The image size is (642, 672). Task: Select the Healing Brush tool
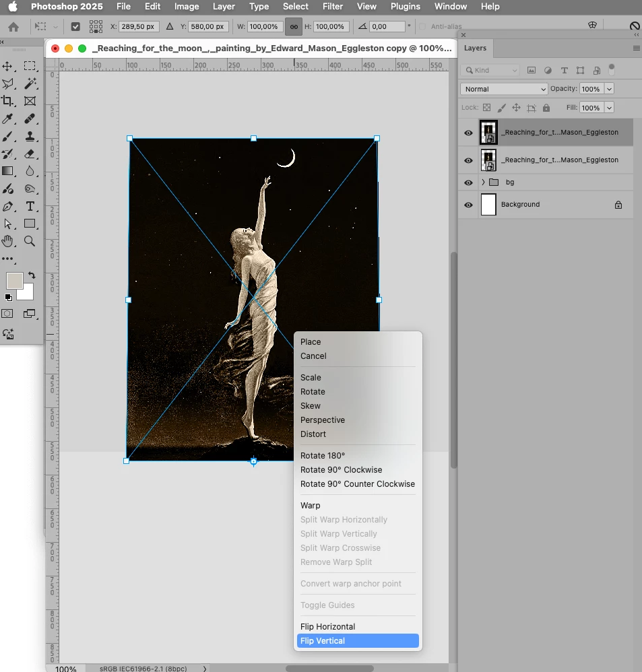[x=30, y=119]
